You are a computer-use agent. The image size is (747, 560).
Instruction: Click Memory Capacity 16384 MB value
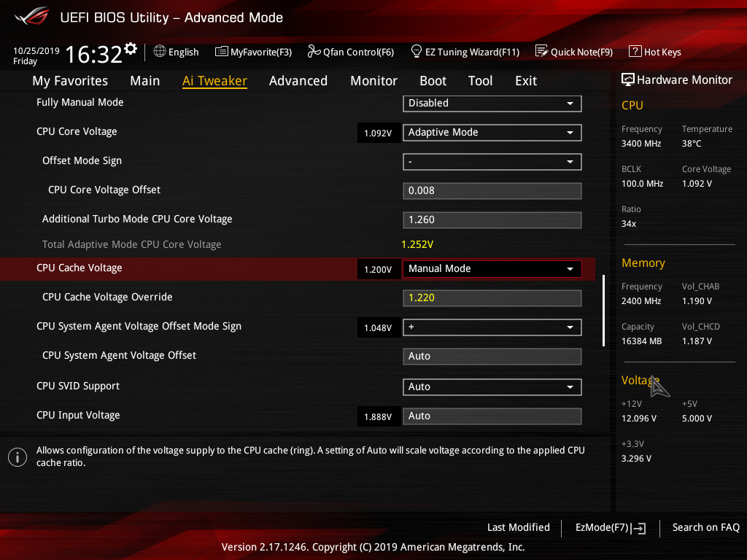click(642, 341)
